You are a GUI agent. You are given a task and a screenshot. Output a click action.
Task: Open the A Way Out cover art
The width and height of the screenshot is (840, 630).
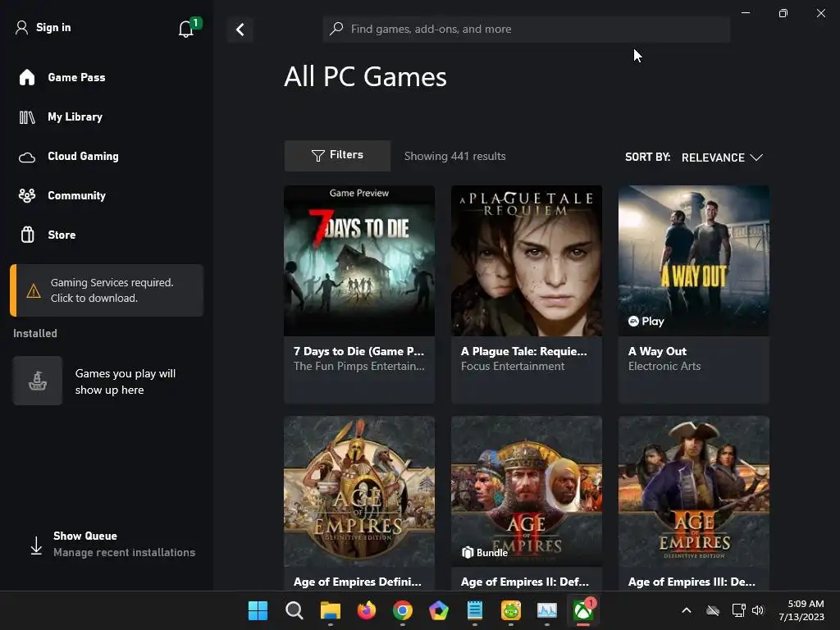click(694, 261)
